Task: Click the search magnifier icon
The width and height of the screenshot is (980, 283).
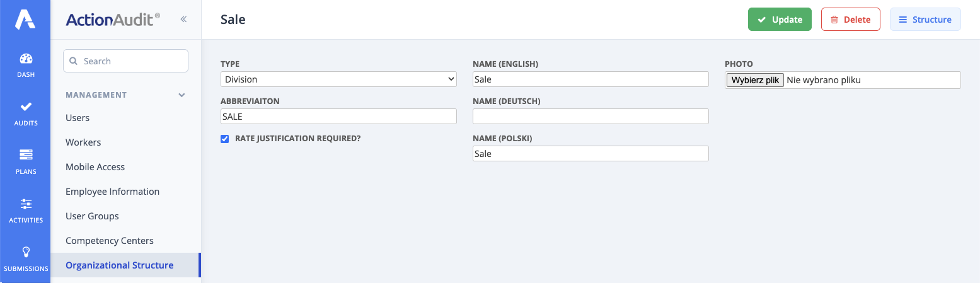Action: [73, 61]
